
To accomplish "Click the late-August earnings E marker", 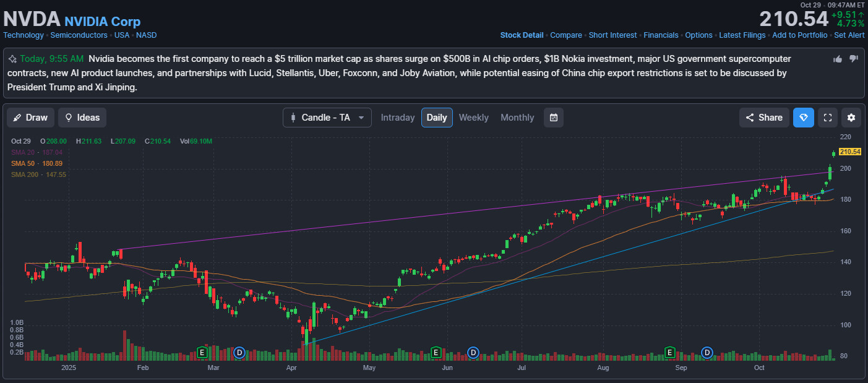I will tap(669, 353).
